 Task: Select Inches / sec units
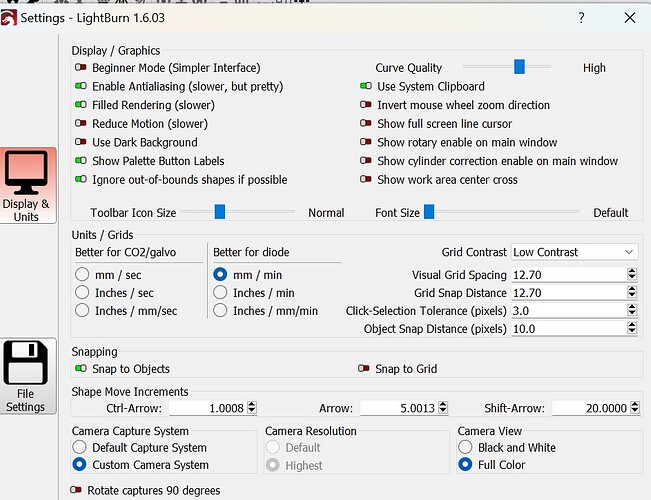(82, 292)
